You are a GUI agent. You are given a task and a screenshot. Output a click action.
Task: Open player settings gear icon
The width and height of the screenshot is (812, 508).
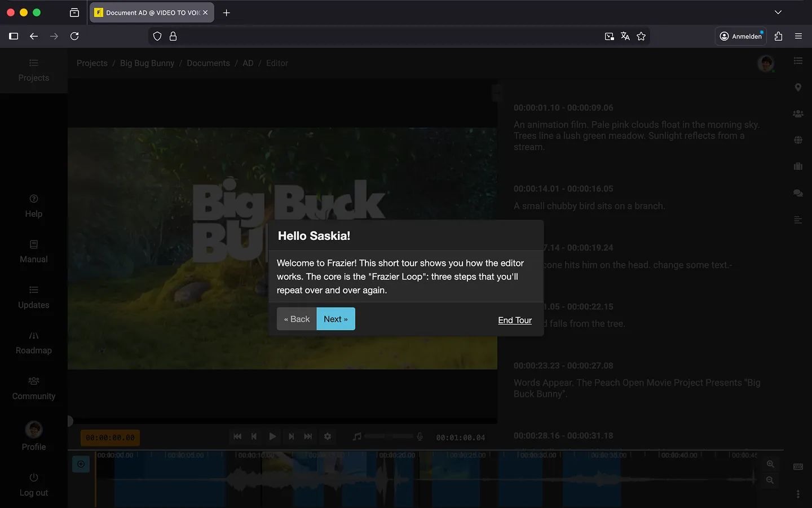pyautogui.click(x=328, y=436)
